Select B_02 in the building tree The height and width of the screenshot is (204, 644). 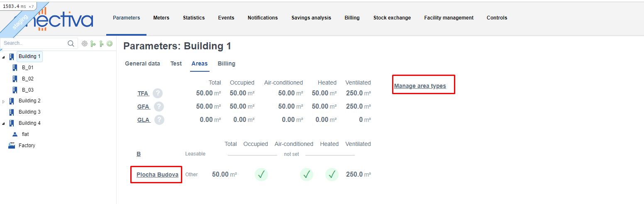click(28, 79)
